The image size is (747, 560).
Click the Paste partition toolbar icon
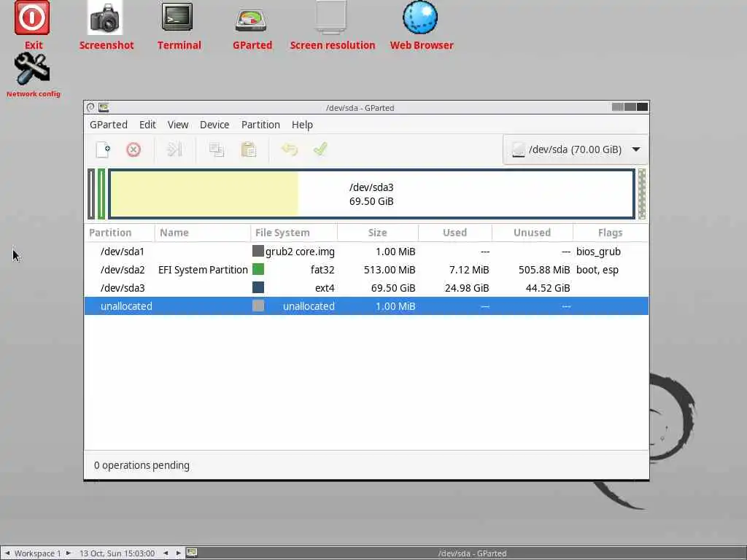click(x=248, y=149)
